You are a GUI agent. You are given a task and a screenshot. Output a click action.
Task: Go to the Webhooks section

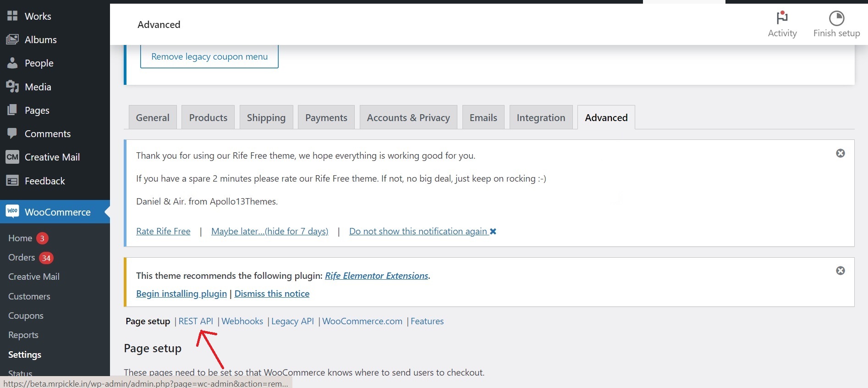[x=242, y=321]
